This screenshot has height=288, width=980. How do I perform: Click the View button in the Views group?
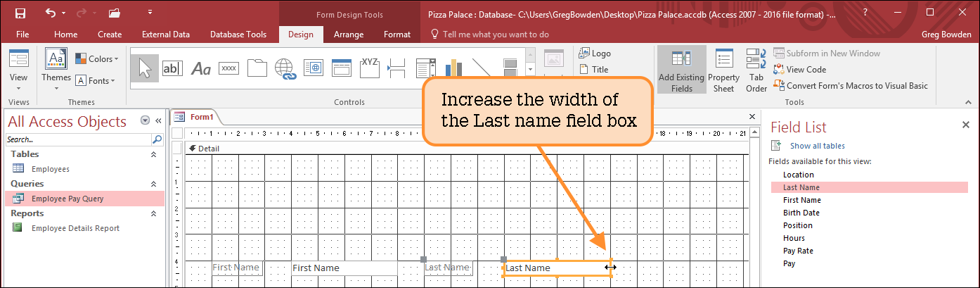[19, 69]
